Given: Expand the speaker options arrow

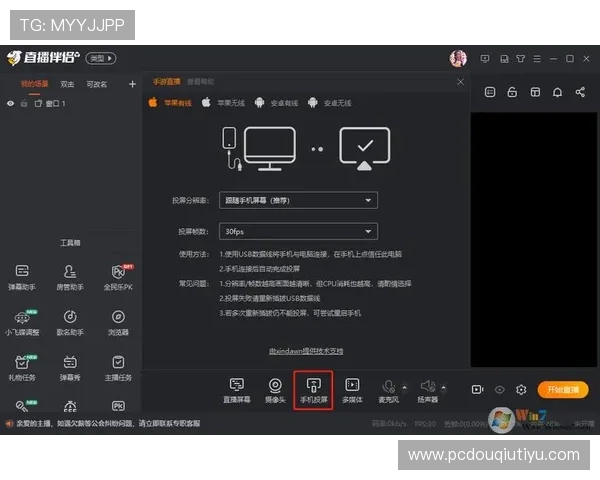Looking at the screenshot, I should (x=443, y=387).
